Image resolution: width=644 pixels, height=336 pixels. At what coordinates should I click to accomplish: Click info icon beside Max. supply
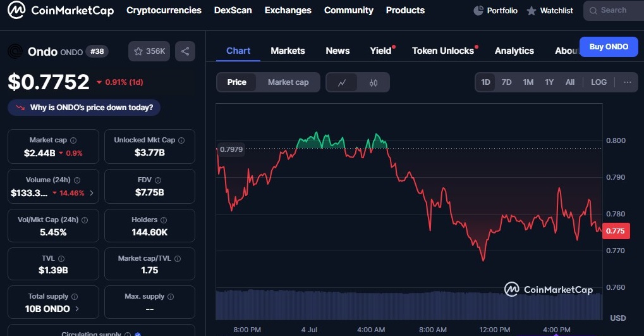pos(171,297)
